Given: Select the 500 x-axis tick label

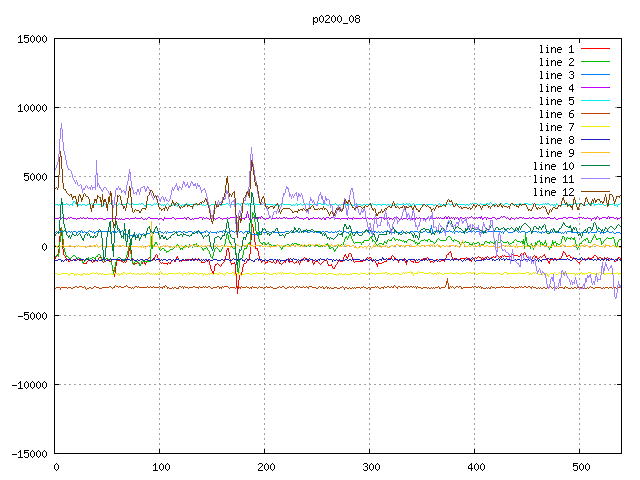Looking at the screenshot, I should pos(580,467).
